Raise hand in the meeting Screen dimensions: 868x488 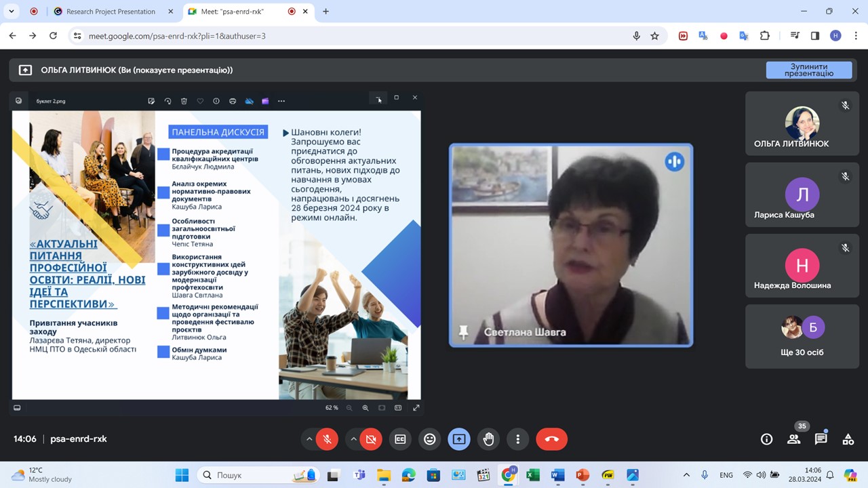click(488, 439)
